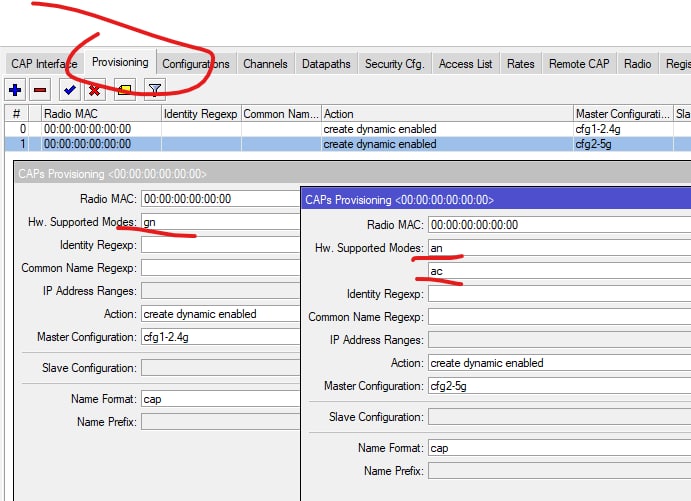
Task: Click Identity Regexp field in front window
Action: click(x=559, y=293)
